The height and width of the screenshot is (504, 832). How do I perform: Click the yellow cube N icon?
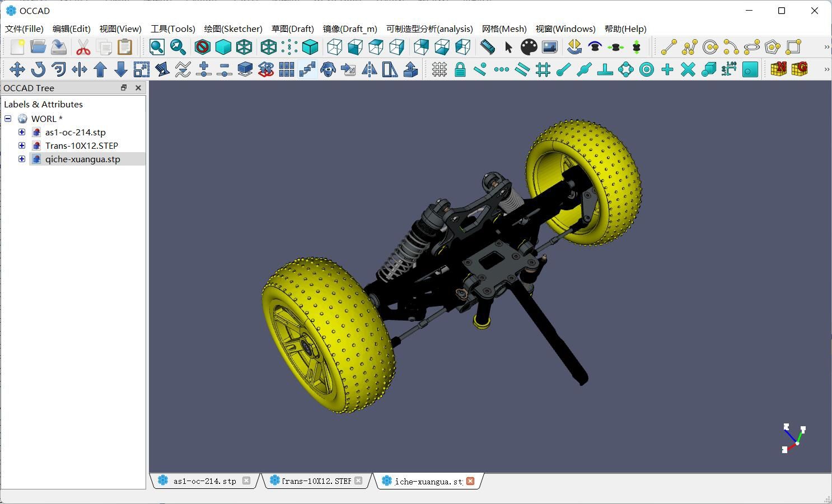click(778, 69)
